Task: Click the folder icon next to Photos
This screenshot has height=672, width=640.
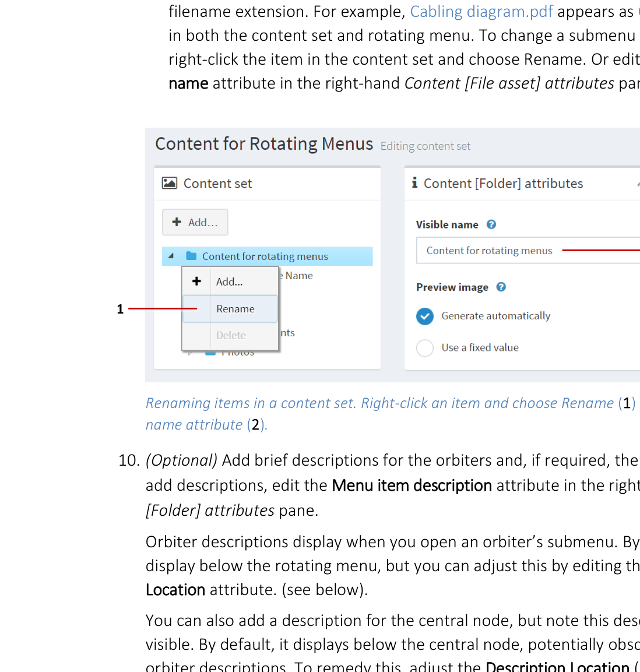Action: click(x=210, y=352)
